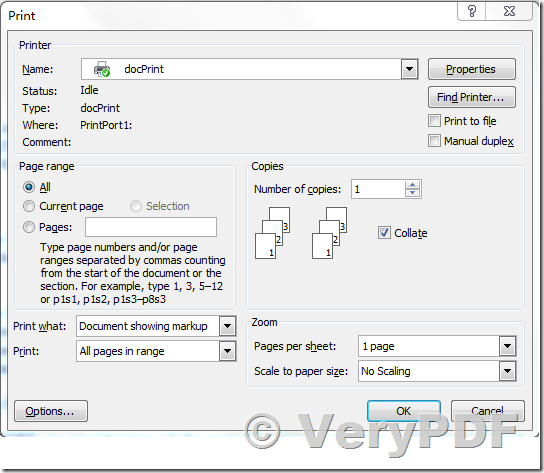Open the Options button
Screen dimensions: 544x473
tap(51, 411)
